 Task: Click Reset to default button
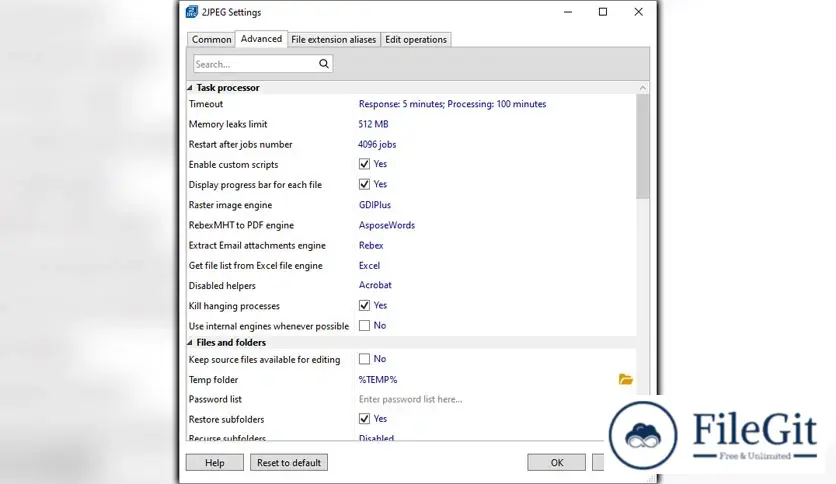click(x=289, y=463)
